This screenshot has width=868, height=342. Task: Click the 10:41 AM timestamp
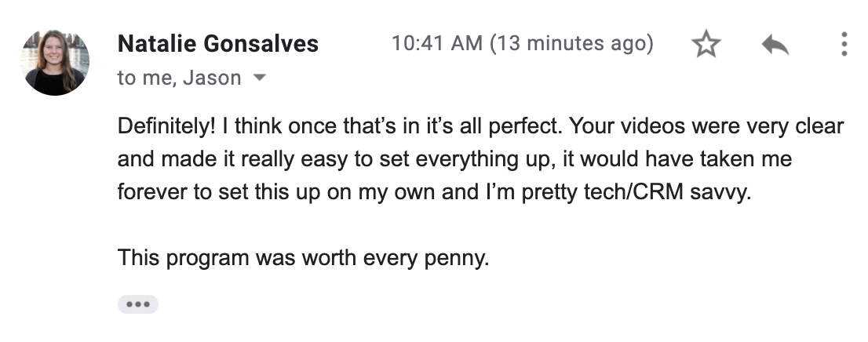(x=437, y=43)
